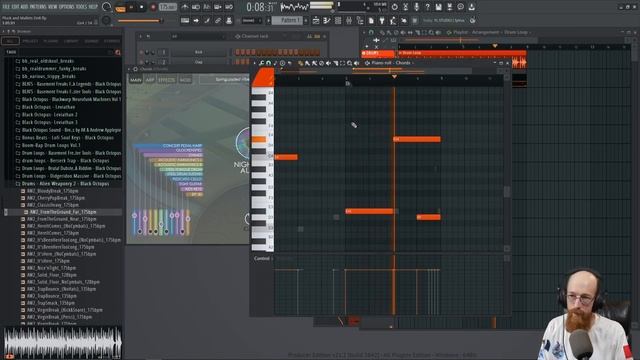Viewport: 640px width, 360px height.
Task: Toggle the Playlist snap magnet
Action: [371, 33]
